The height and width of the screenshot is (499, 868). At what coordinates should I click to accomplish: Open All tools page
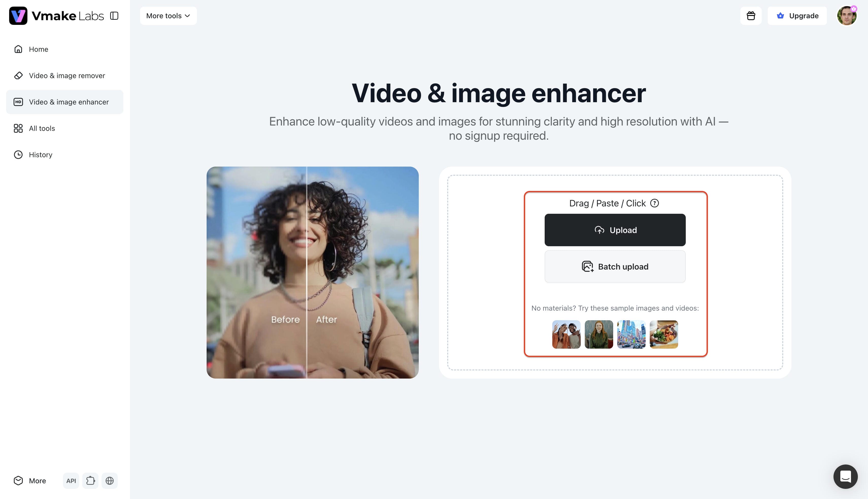coord(64,128)
